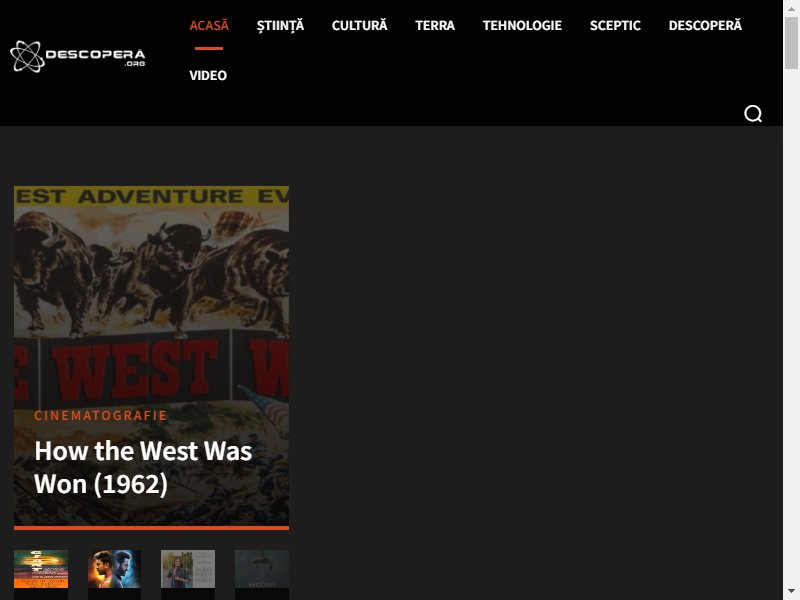Open the dark fourth thumbnail
The width and height of the screenshot is (800, 600).
click(262, 569)
